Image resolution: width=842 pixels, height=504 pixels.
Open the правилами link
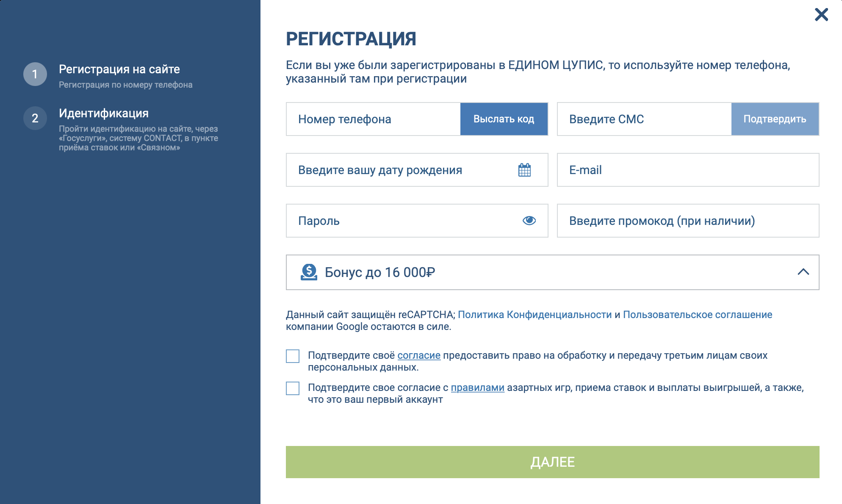(x=477, y=388)
